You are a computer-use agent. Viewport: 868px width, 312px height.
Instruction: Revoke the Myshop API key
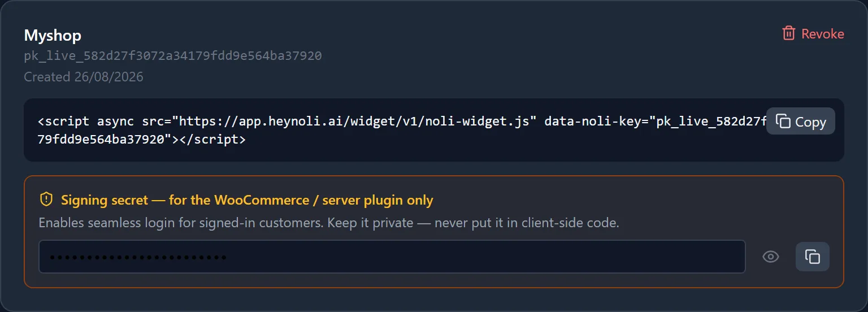click(813, 34)
